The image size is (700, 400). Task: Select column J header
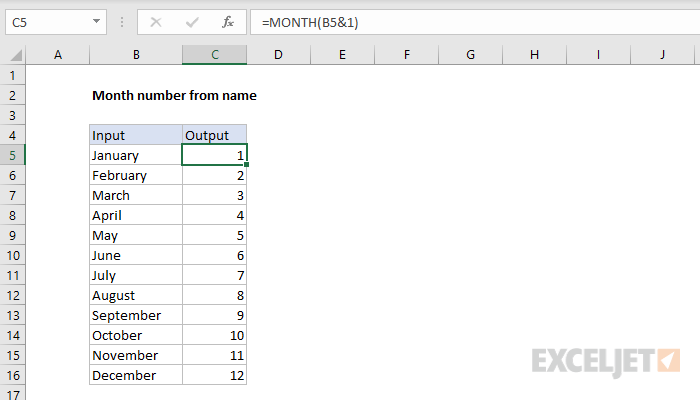(x=662, y=54)
